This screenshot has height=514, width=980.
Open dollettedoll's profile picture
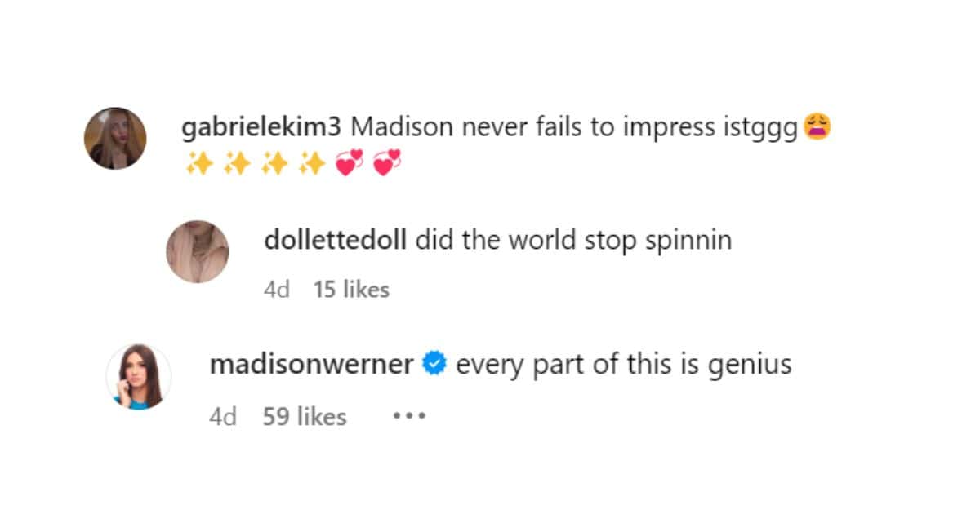tap(197, 250)
